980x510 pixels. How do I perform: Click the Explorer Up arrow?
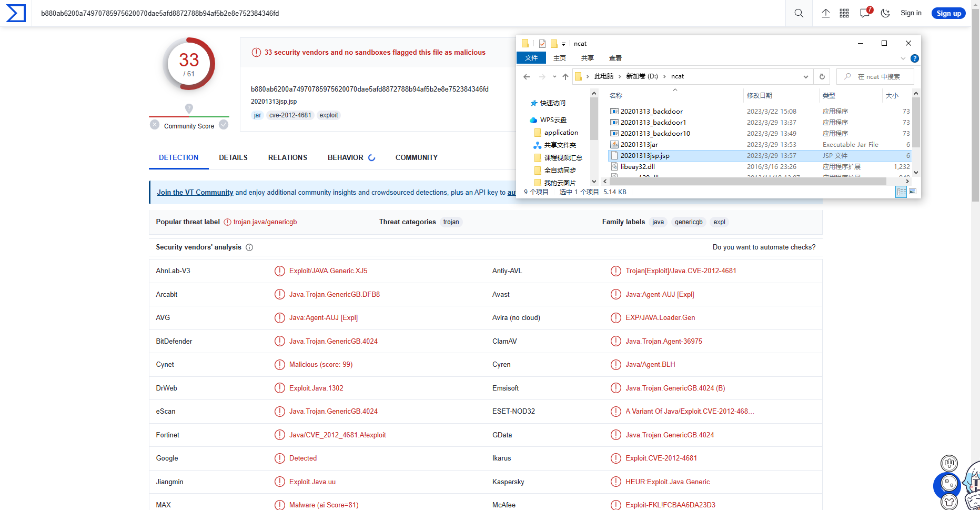[x=565, y=77]
